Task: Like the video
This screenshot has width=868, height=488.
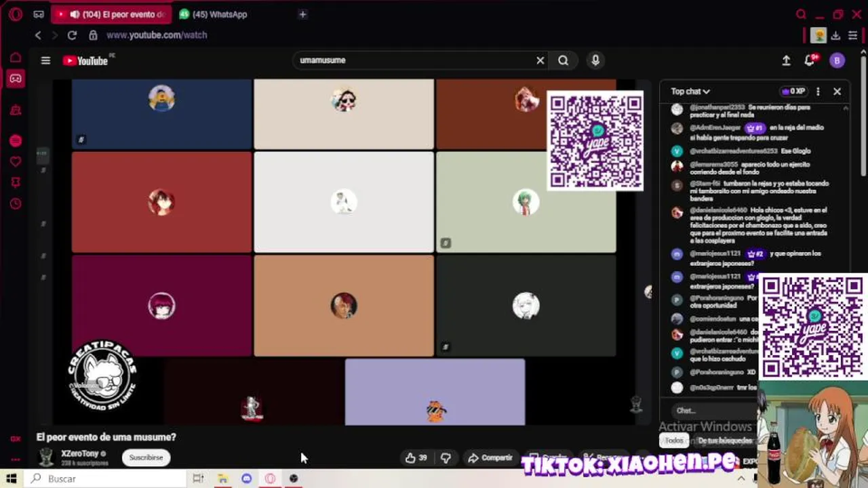Action: pyautogui.click(x=416, y=458)
